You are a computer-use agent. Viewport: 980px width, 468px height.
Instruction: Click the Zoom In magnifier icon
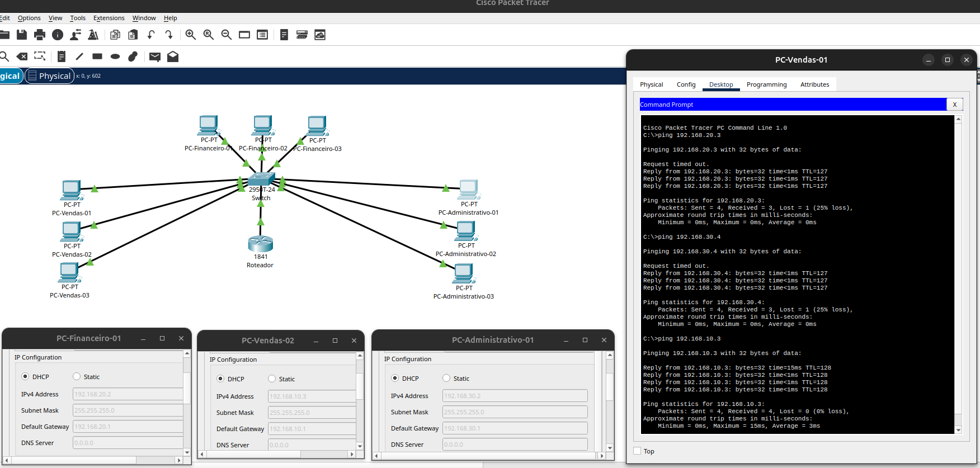[191, 35]
